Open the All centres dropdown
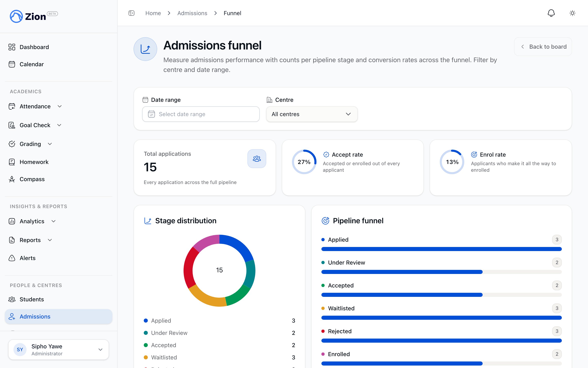 point(312,114)
